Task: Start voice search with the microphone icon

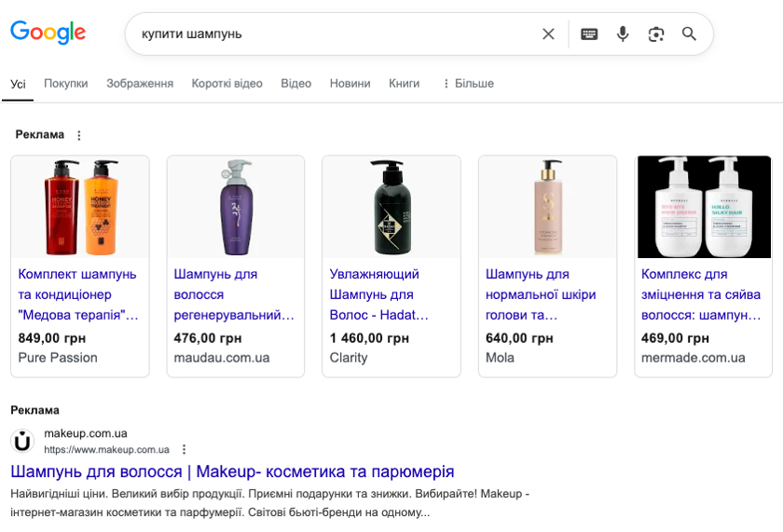Action: pos(623,34)
